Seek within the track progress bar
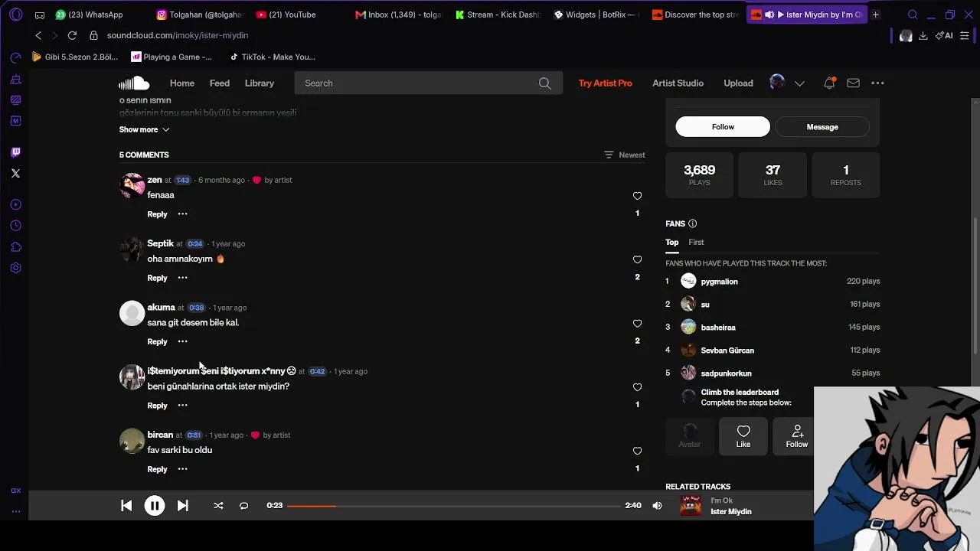This screenshot has height=551, width=980. [454, 506]
